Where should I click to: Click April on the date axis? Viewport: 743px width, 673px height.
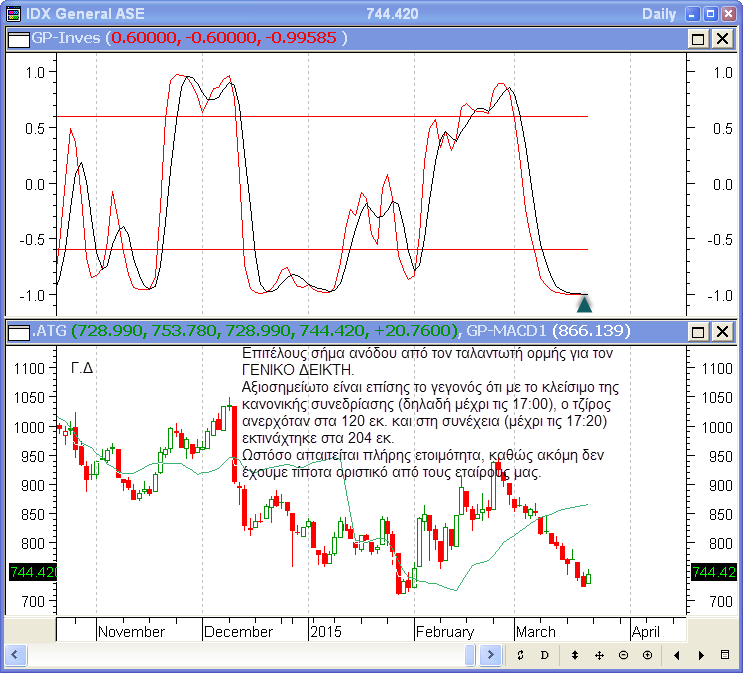click(645, 632)
